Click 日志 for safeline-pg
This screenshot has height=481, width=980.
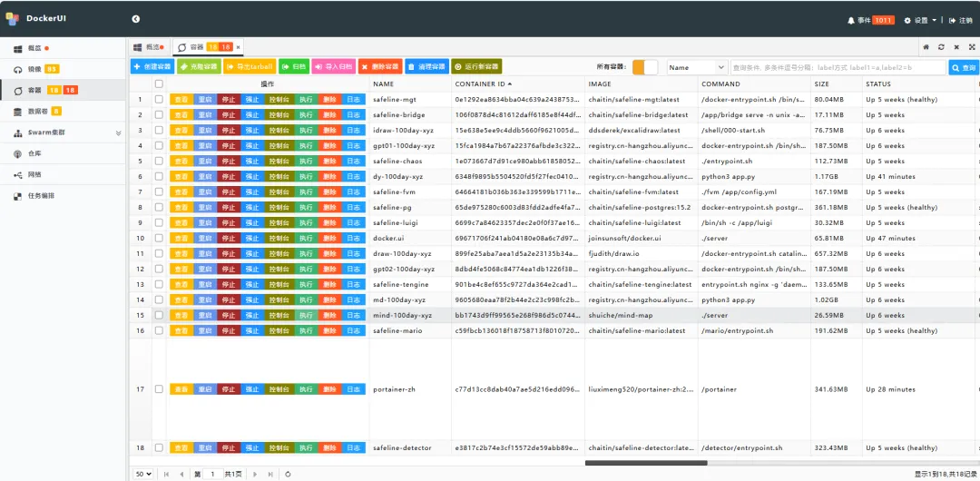point(354,208)
